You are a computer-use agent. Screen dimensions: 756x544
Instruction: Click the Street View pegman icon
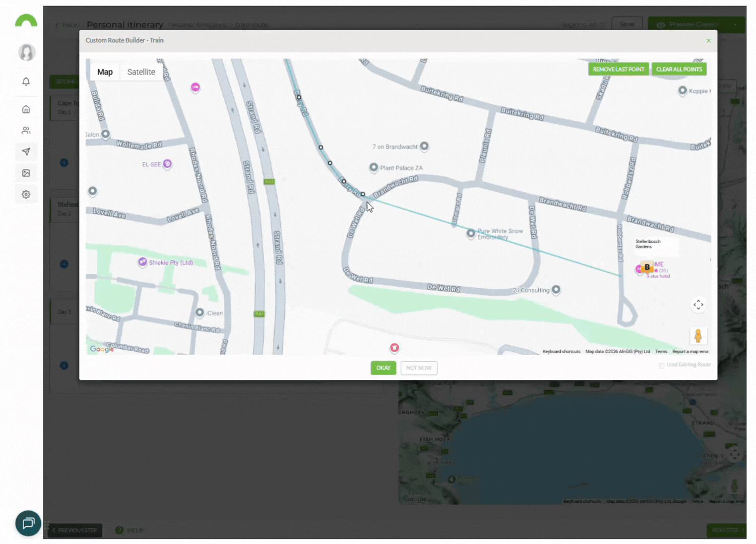pyautogui.click(x=698, y=336)
